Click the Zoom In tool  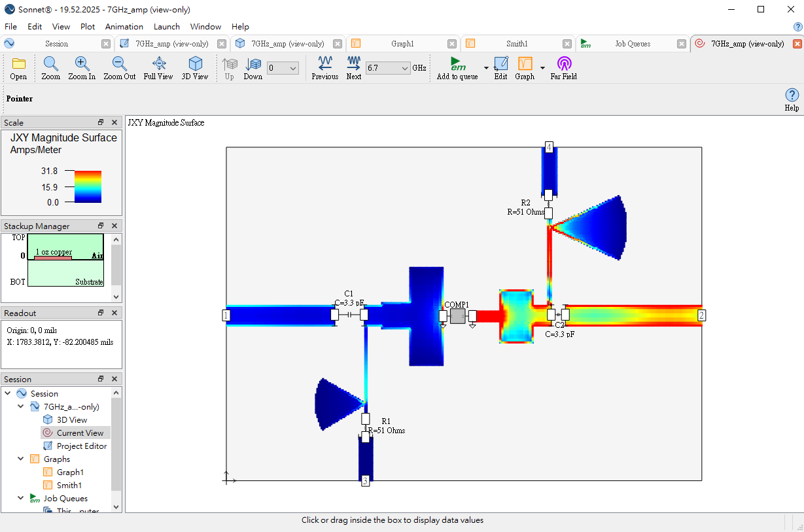82,63
